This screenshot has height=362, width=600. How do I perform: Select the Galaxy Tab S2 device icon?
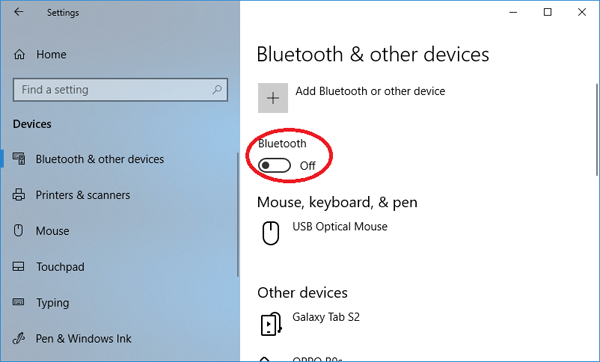[x=271, y=324]
